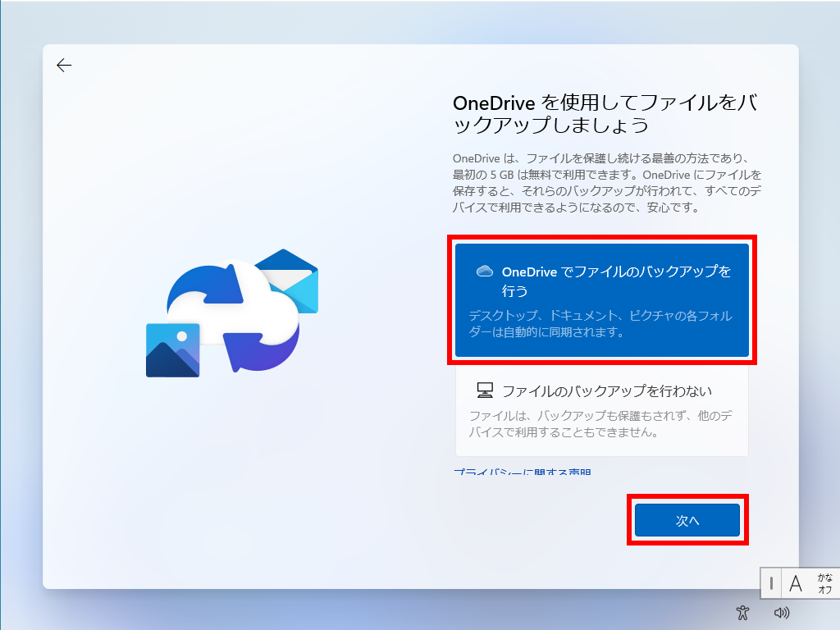Select the ファイルのバックアップを行わない option
Viewport: 840px width, 630px height.
pyautogui.click(x=601, y=410)
